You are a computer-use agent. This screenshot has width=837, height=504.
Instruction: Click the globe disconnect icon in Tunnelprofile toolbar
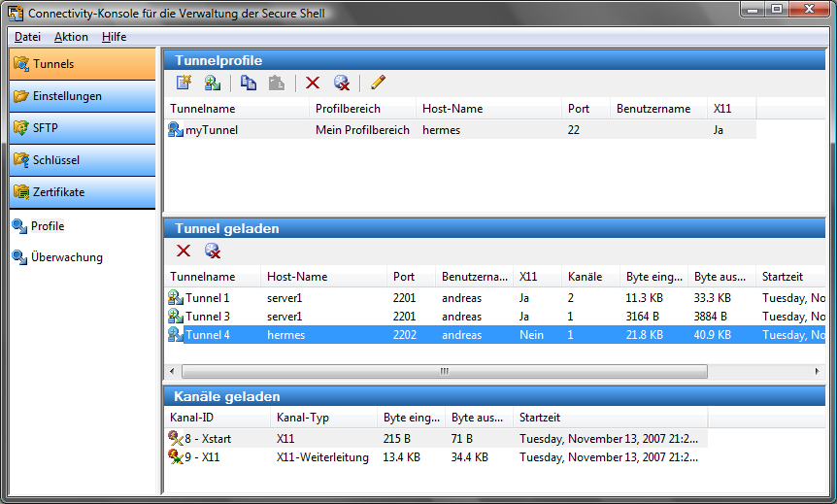click(x=342, y=83)
